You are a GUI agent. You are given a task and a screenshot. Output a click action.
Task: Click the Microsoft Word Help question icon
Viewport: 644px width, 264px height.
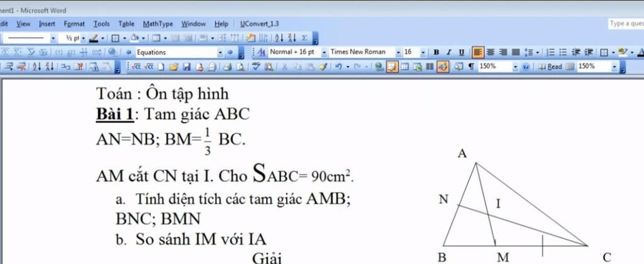(x=526, y=66)
